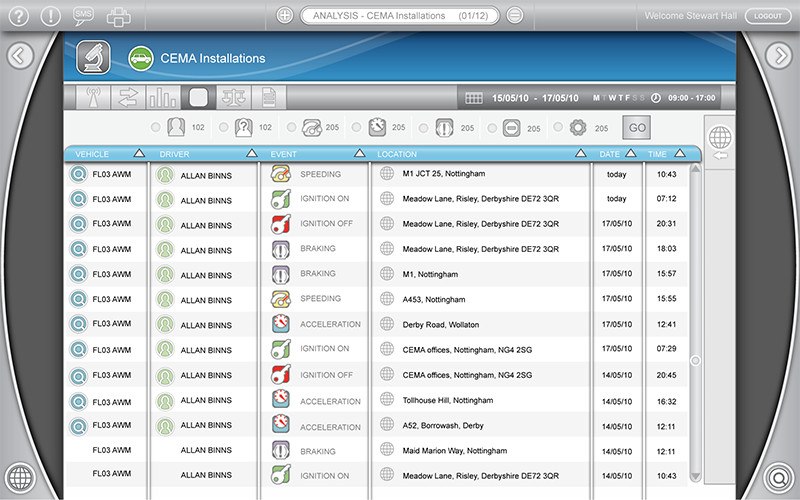Go to next page with right arrow
The height and width of the screenshot is (500, 800).
[779, 56]
